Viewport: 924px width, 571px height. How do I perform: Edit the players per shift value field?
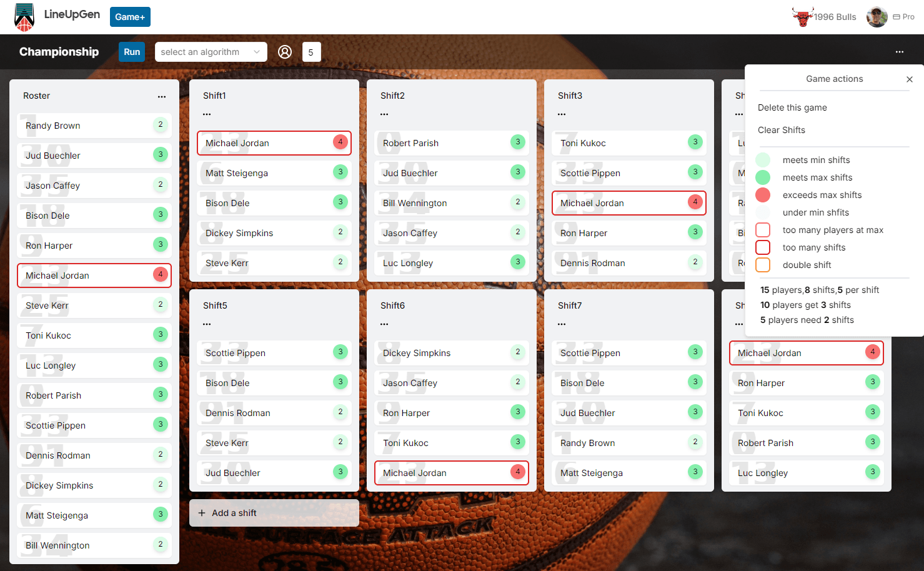coord(311,52)
